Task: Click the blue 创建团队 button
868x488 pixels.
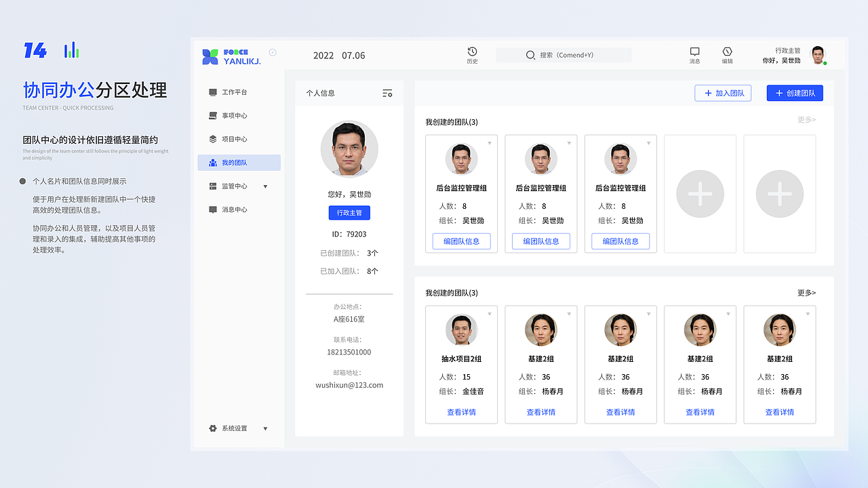Action: click(794, 93)
